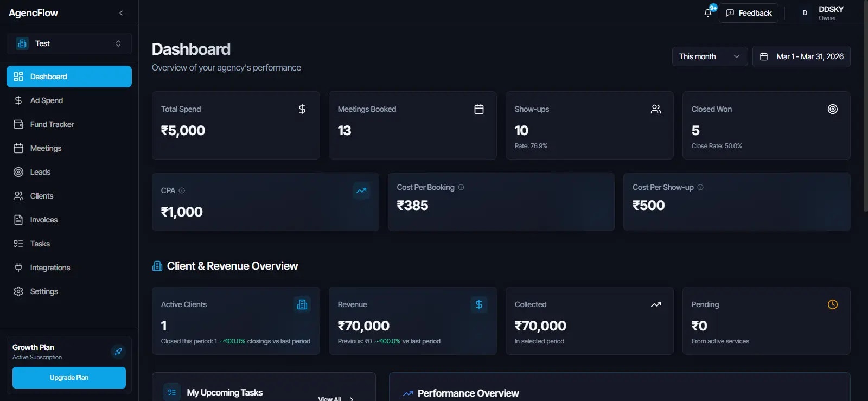Navigate to Meetings page
The height and width of the screenshot is (401, 868).
tap(69, 148)
